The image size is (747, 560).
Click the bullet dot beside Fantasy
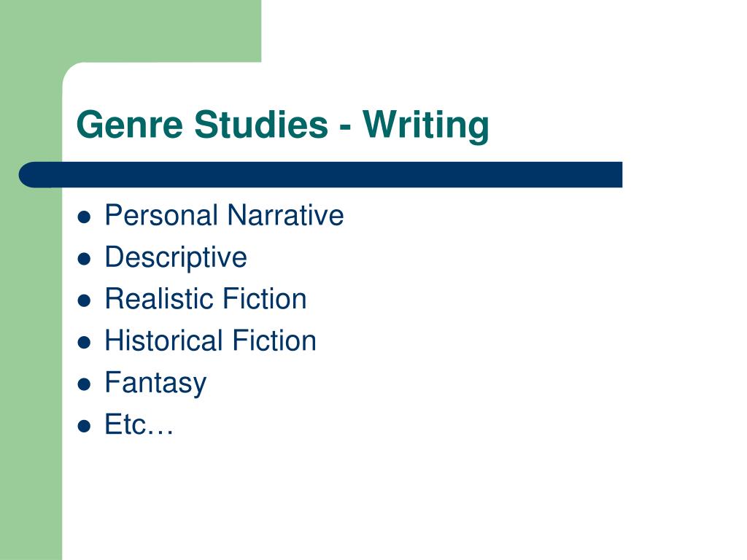84,384
